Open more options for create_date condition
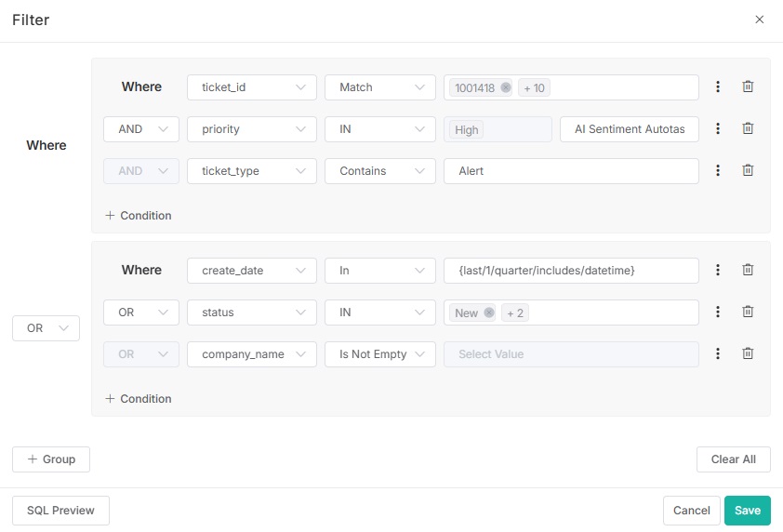Viewport: 783px width, 532px height. click(x=718, y=270)
